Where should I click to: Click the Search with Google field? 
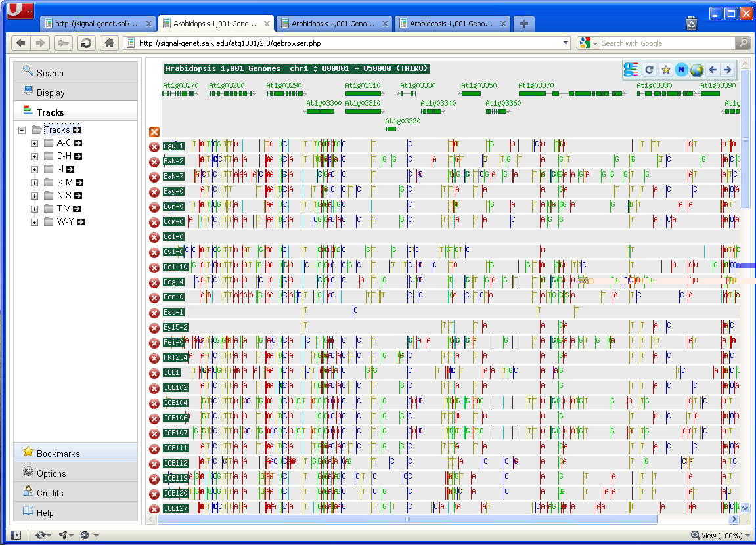tap(667, 43)
